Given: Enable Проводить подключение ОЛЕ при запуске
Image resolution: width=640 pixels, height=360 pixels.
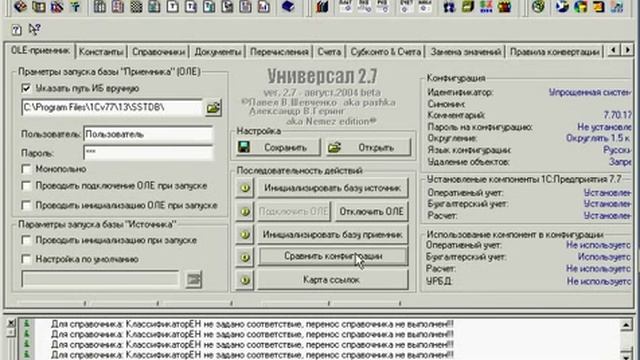Looking at the screenshot, I should (x=26, y=186).
